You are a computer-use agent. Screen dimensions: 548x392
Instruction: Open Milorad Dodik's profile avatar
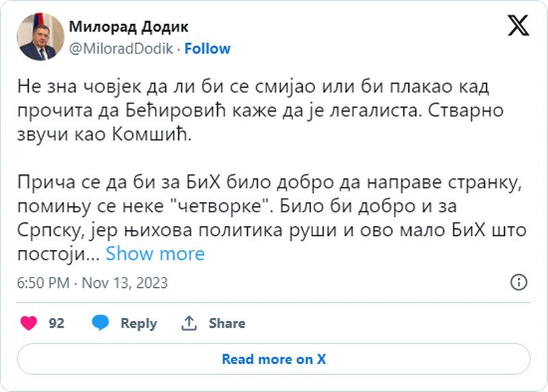point(40,37)
